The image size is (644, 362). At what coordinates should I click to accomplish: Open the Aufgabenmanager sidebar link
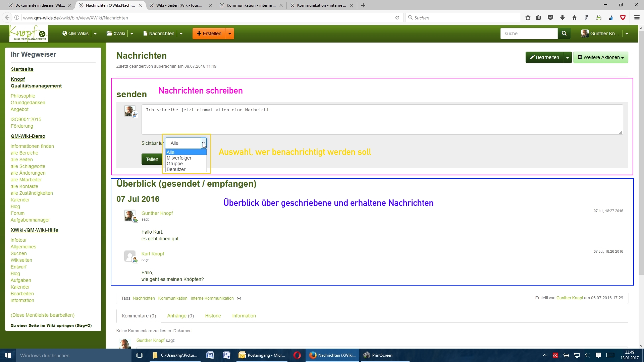tap(30, 220)
